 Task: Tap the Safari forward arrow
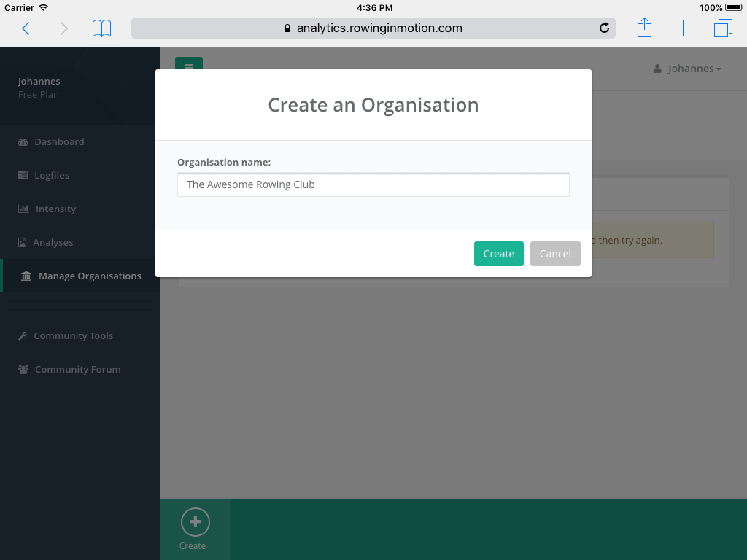(63, 28)
